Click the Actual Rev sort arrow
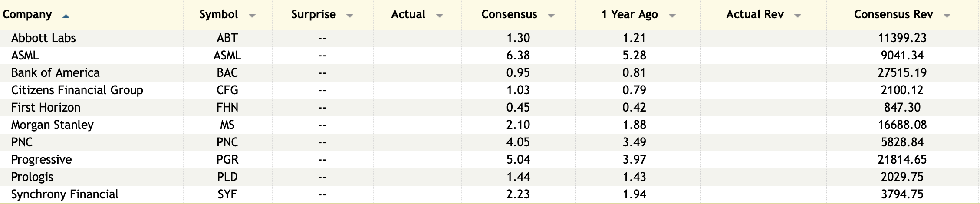 click(797, 16)
